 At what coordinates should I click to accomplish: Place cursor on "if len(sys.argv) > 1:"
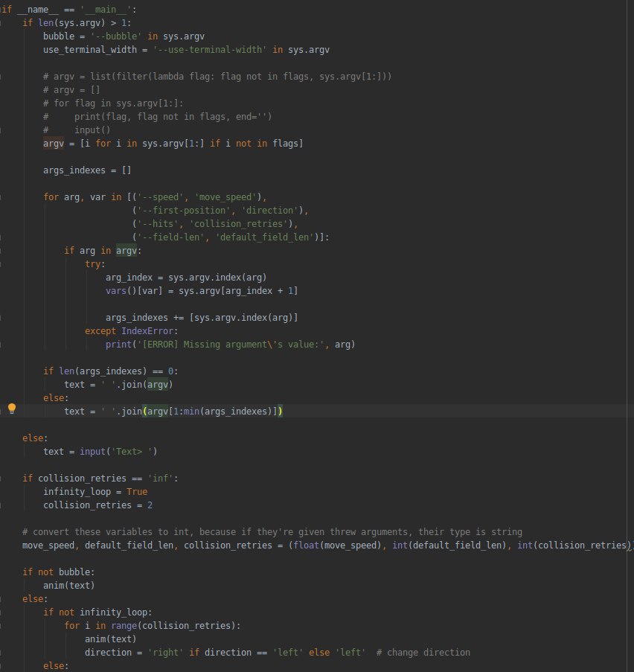click(x=77, y=23)
